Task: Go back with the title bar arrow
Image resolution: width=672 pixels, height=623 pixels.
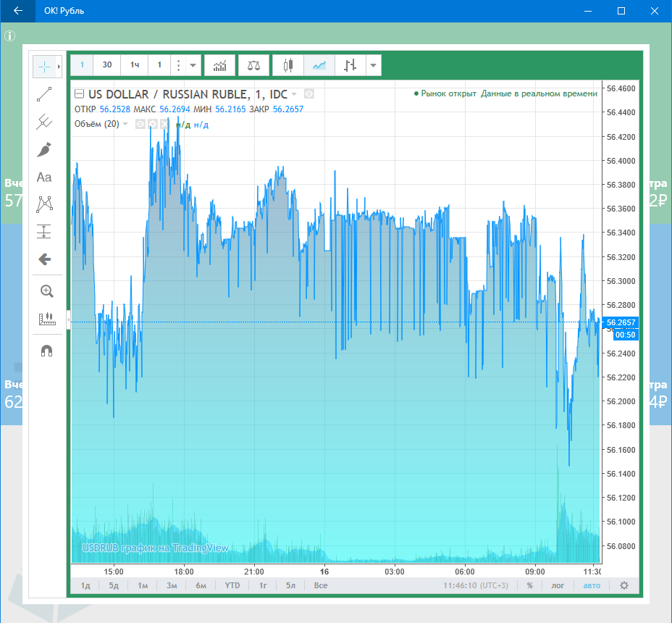Action: (18, 11)
